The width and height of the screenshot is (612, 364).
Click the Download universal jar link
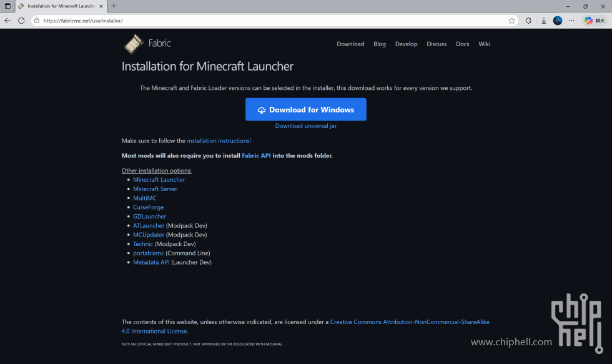pyautogui.click(x=305, y=126)
